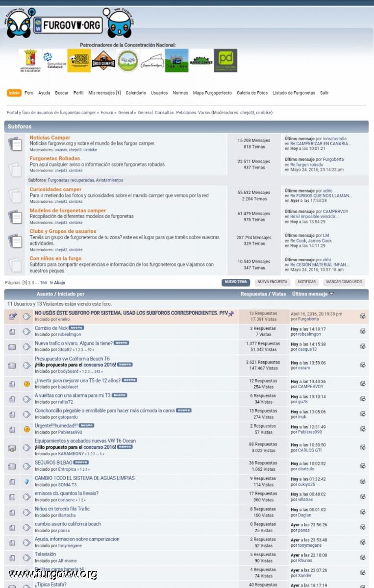Sort by the Respuestas column header
Image resolution: width=374 pixels, height=588 pixels.
click(x=254, y=294)
